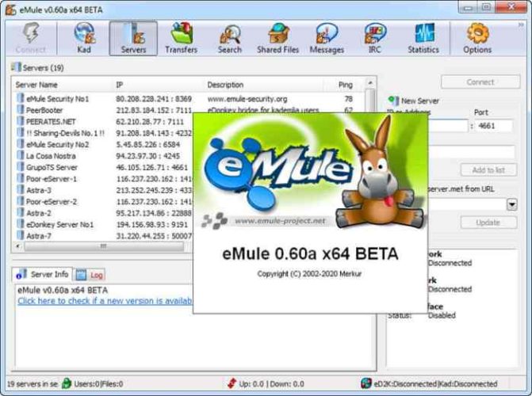Open the Options settings
Viewport: 532px width, 396px height.
click(x=477, y=38)
